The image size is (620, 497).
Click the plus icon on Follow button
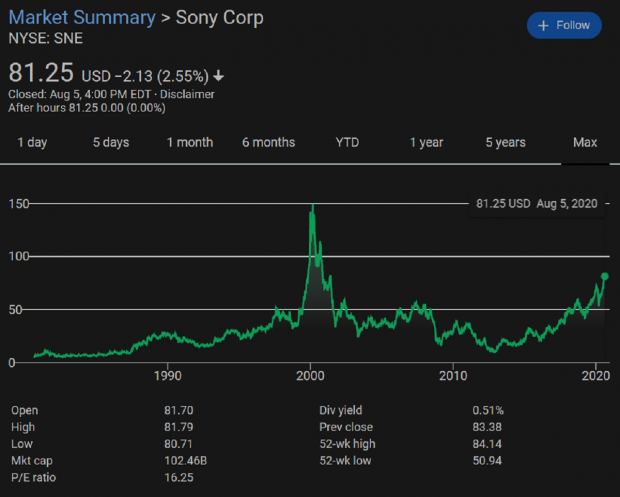pyautogui.click(x=543, y=26)
